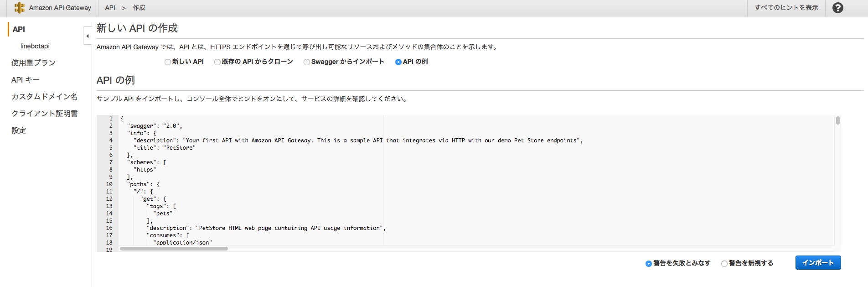The width and height of the screenshot is (868, 287).
Task: Click the 作成 breadcrumb text
Action: point(139,8)
